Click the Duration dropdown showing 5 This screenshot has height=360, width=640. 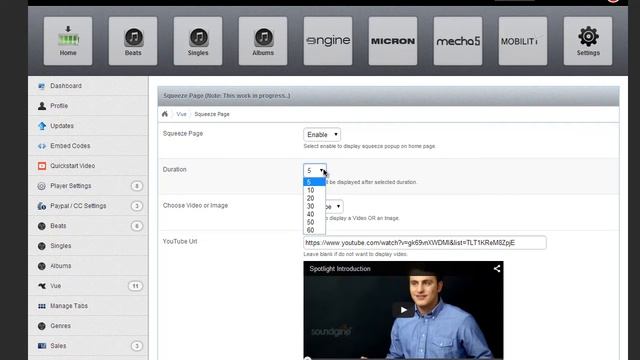315,170
